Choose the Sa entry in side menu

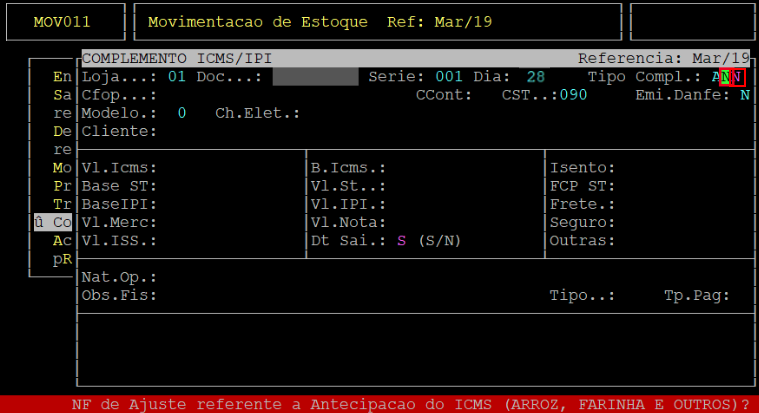62,95
